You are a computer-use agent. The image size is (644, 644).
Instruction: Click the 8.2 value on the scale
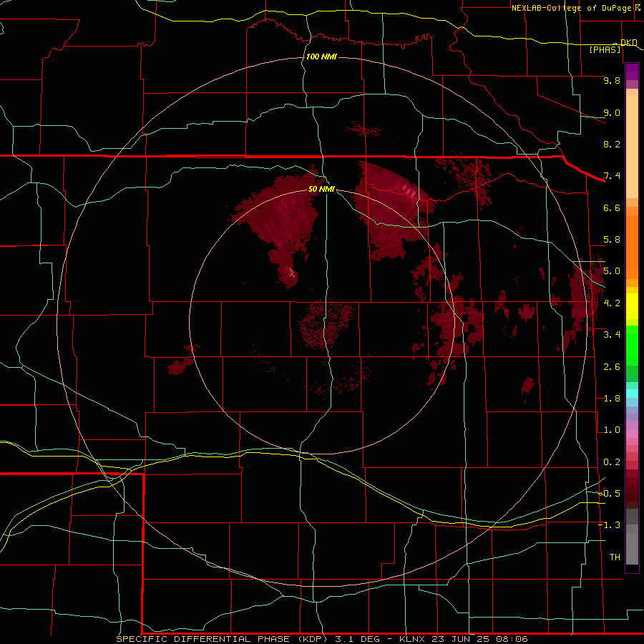612,144
